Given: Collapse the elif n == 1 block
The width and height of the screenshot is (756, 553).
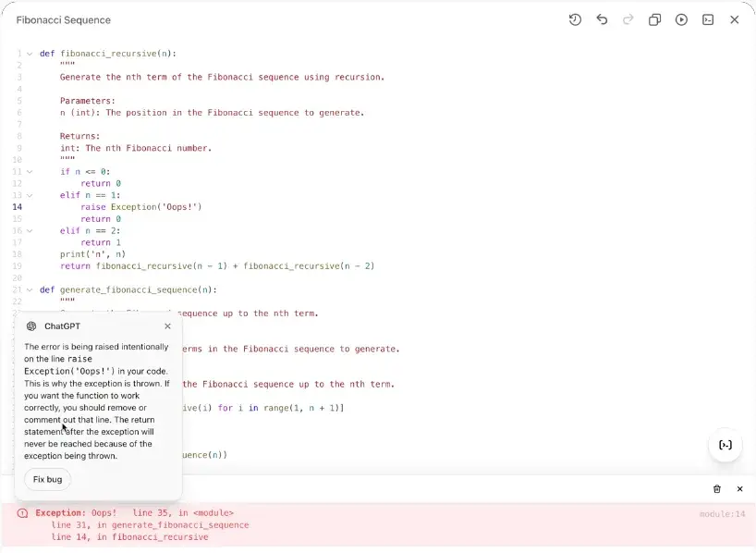Looking at the screenshot, I should coord(30,195).
